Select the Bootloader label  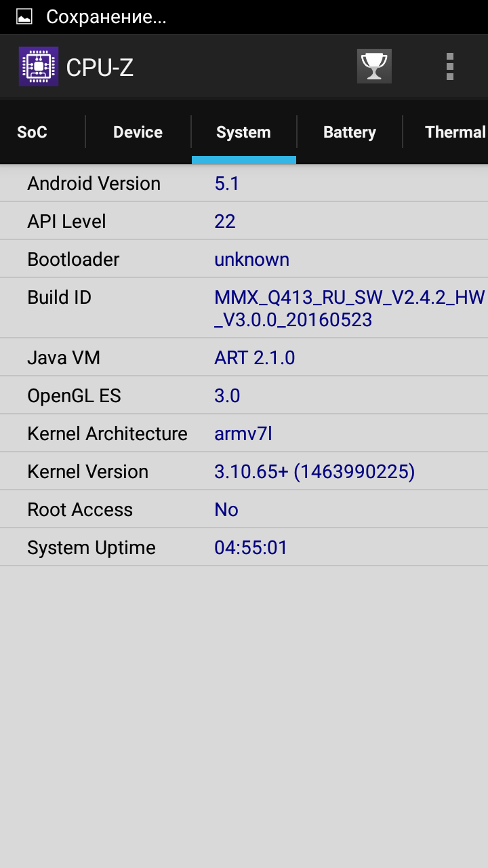pyautogui.click(x=73, y=260)
